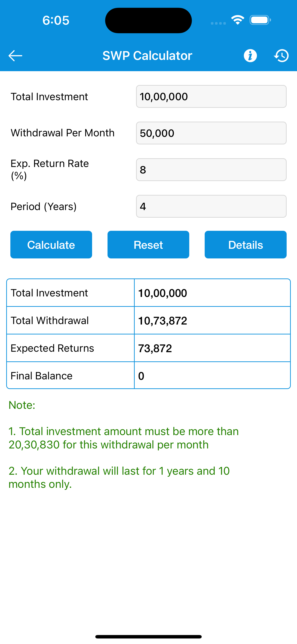This screenshot has height=644, width=297.
Task: Open the info icon in header
Action: [x=250, y=56]
